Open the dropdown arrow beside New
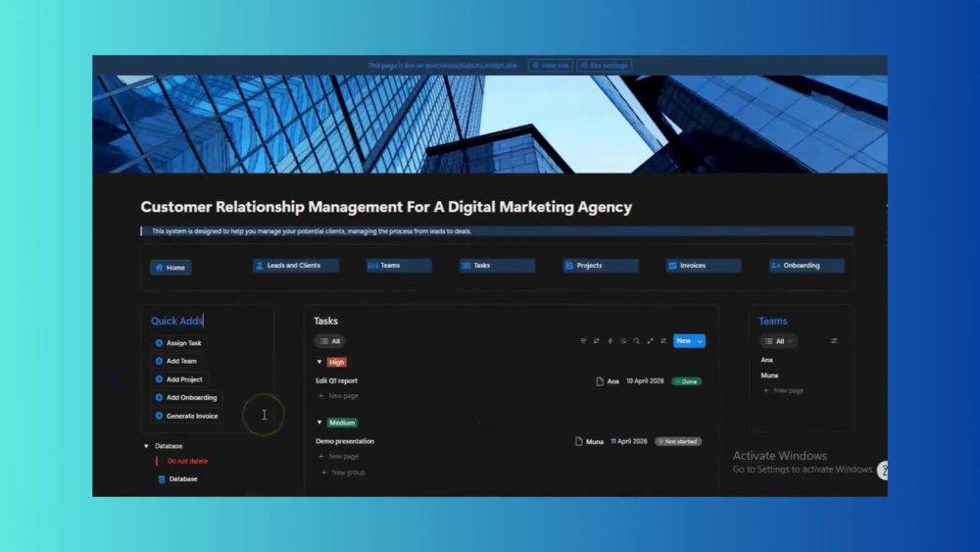The image size is (980, 552). pyautogui.click(x=700, y=340)
